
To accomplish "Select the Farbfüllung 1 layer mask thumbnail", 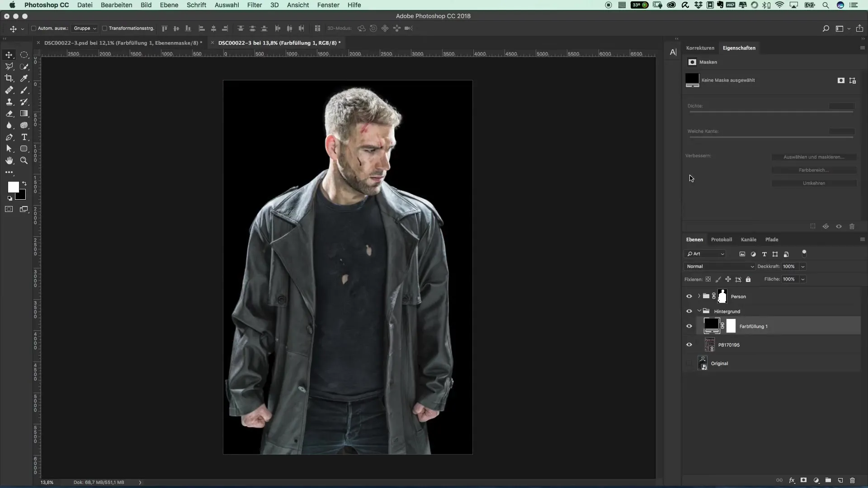I will pyautogui.click(x=731, y=326).
